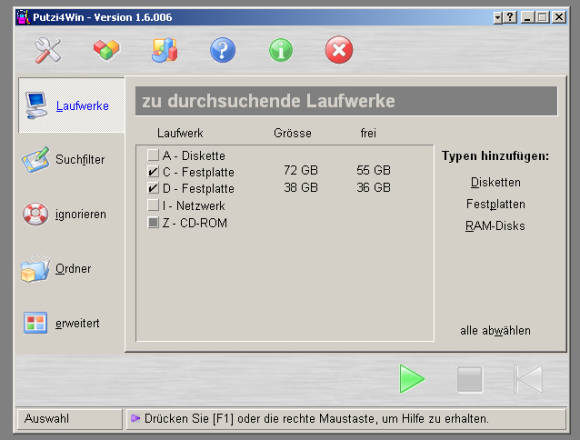This screenshot has width=580, height=440.
Task: Uncheck the D - Festplatte drive
Action: 153,188
